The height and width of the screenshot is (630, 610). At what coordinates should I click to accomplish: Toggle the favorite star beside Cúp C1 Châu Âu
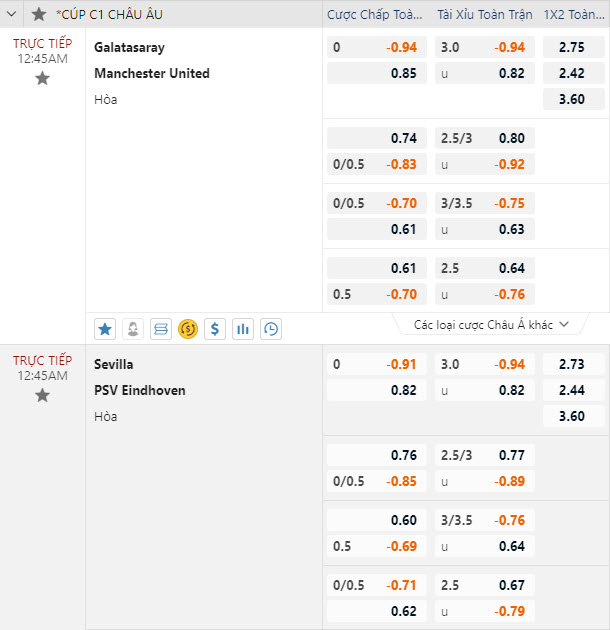click(39, 14)
